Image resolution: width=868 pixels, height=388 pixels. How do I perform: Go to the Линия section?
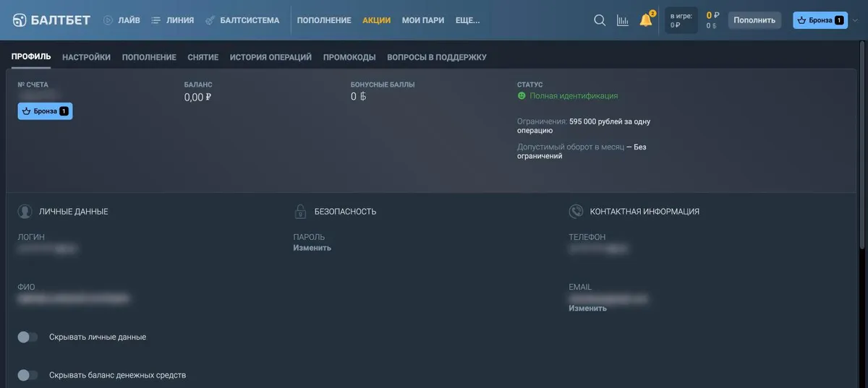click(x=172, y=20)
